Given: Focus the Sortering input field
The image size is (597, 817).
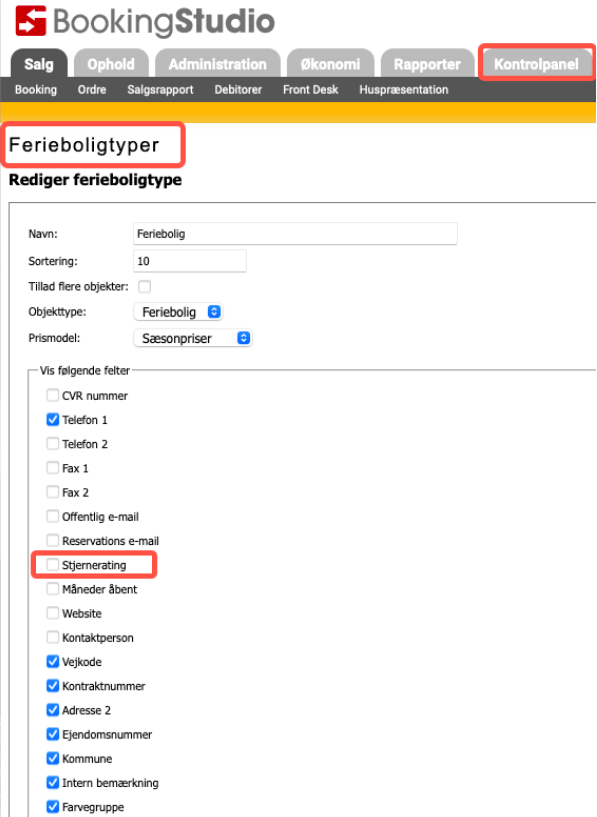Looking at the screenshot, I should 190,261.
